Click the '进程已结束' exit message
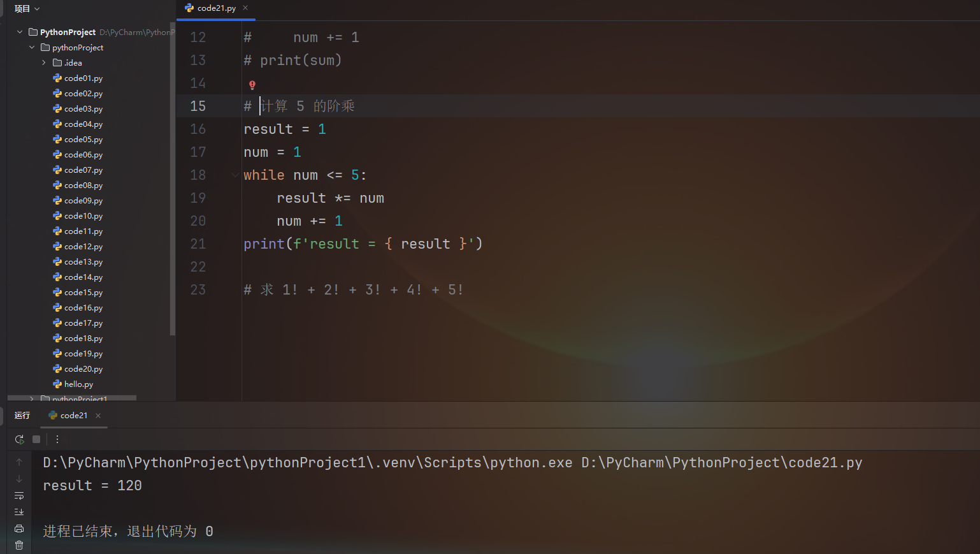The width and height of the screenshot is (980, 554). [x=128, y=532]
